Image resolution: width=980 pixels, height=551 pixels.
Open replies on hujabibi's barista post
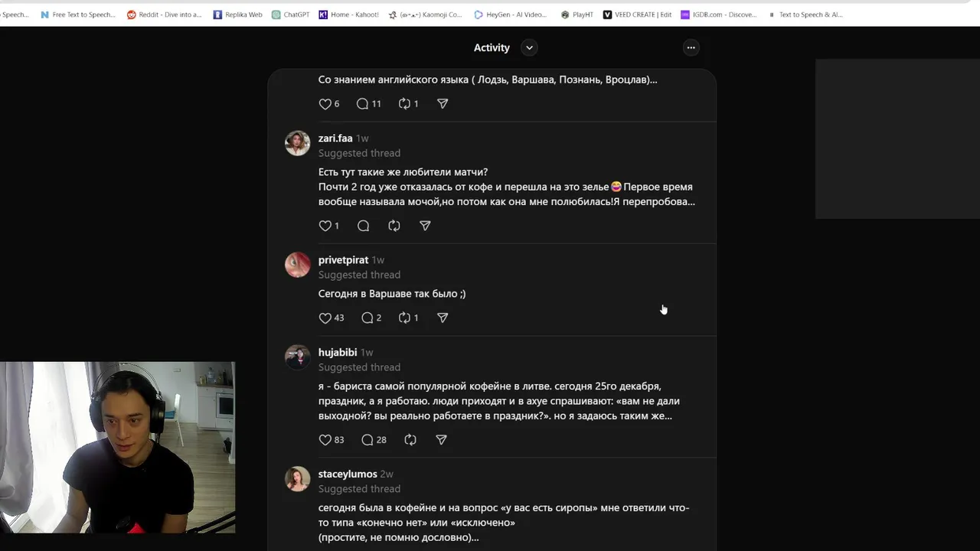tap(367, 440)
